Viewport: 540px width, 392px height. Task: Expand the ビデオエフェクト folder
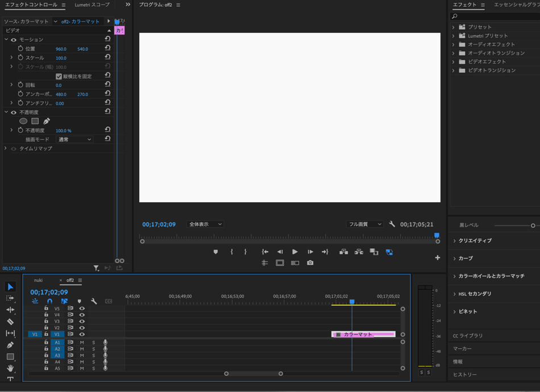point(454,61)
